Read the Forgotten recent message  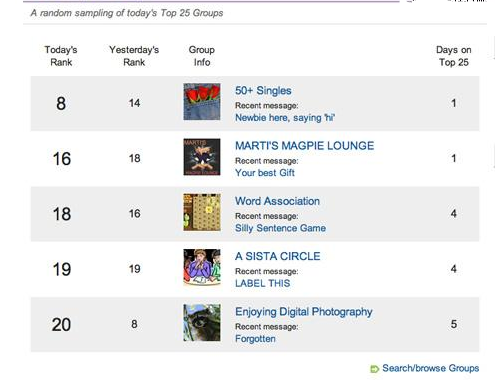(255, 339)
